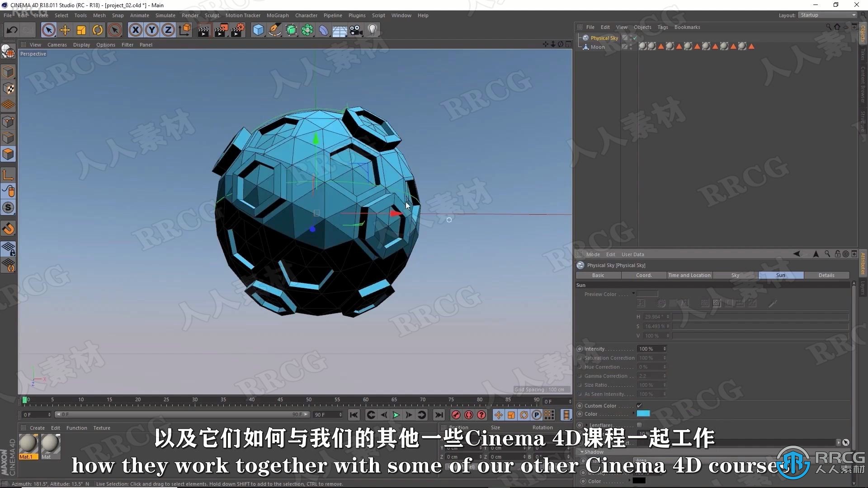Switch to the Sky tab
Screen dimensions: 868x488
coord(735,275)
